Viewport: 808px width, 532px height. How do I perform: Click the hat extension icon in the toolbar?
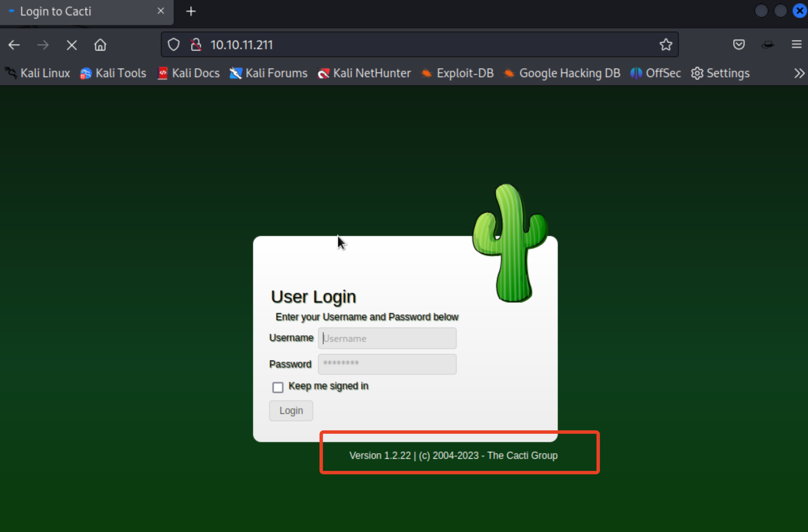[768, 44]
